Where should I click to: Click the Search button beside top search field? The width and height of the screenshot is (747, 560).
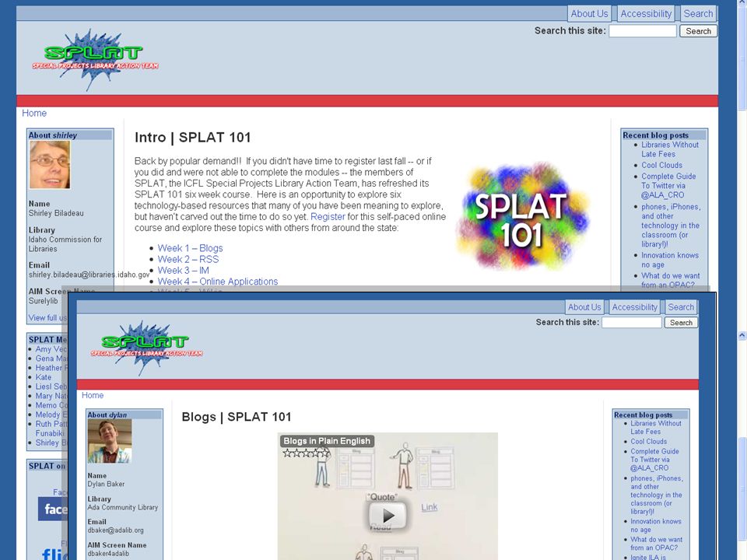tap(699, 31)
